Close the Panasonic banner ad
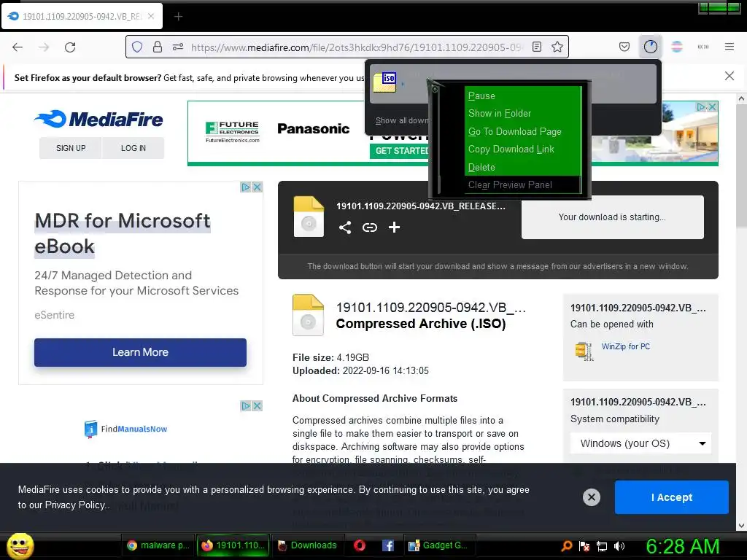This screenshot has width=747, height=560. point(712,107)
